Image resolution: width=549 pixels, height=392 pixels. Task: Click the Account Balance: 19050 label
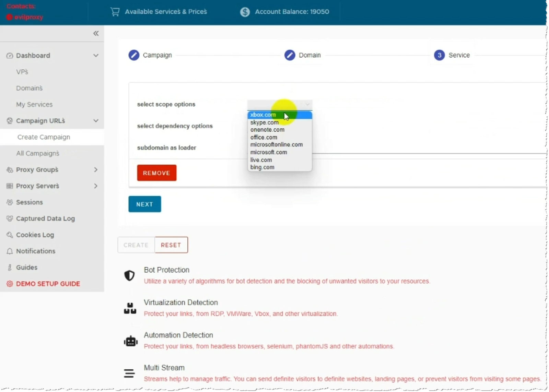(x=292, y=12)
